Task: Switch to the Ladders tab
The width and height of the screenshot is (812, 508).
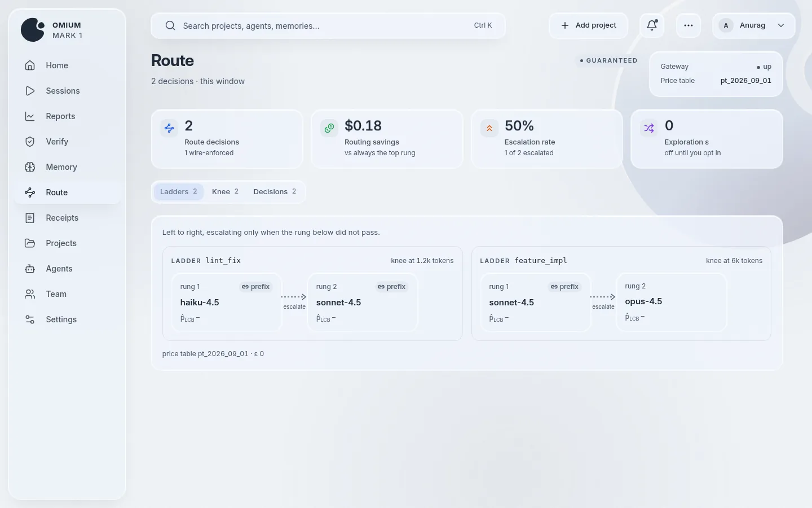Action: pyautogui.click(x=178, y=192)
